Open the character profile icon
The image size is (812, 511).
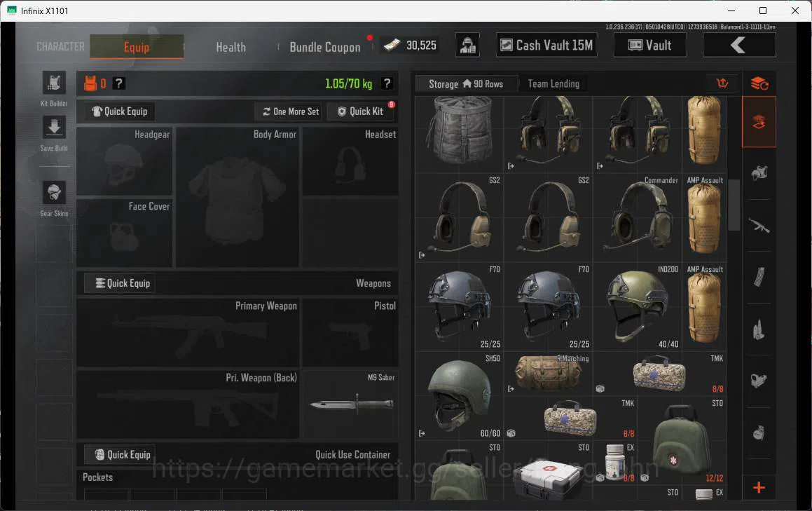(x=467, y=46)
